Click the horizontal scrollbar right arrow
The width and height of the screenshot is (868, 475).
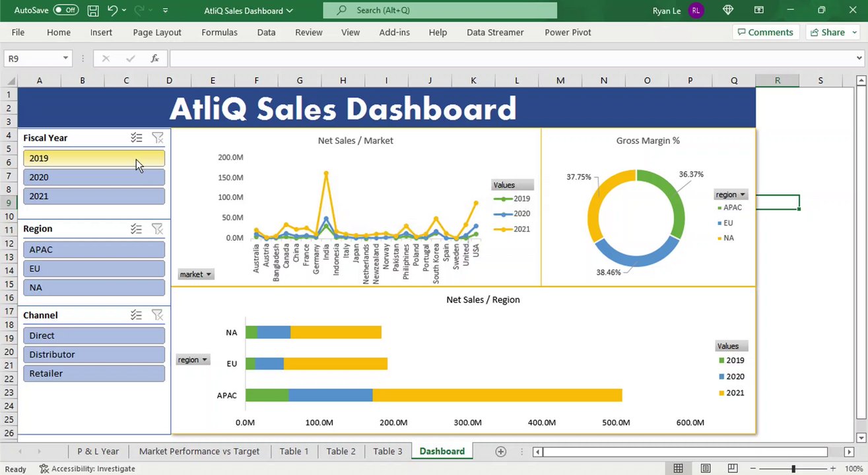(850, 452)
